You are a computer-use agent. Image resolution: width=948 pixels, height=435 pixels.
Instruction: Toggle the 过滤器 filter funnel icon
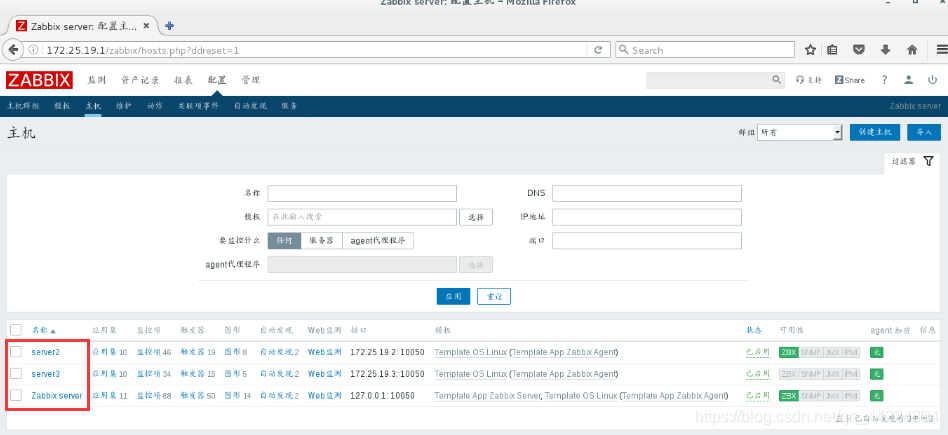tap(929, 162)
